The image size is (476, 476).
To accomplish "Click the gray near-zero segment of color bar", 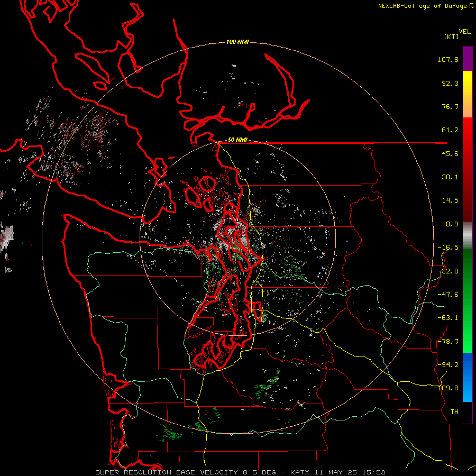I will [x=467, y=235].
